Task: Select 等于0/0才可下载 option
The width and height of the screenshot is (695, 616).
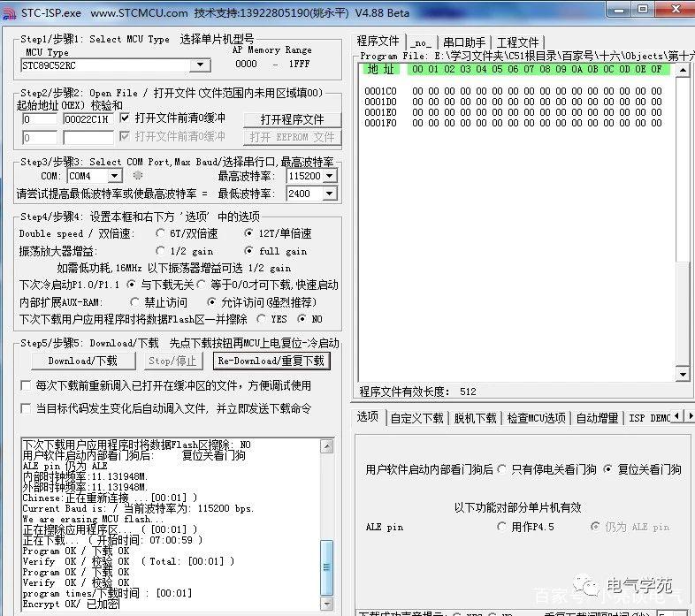Action: point(202,285)
